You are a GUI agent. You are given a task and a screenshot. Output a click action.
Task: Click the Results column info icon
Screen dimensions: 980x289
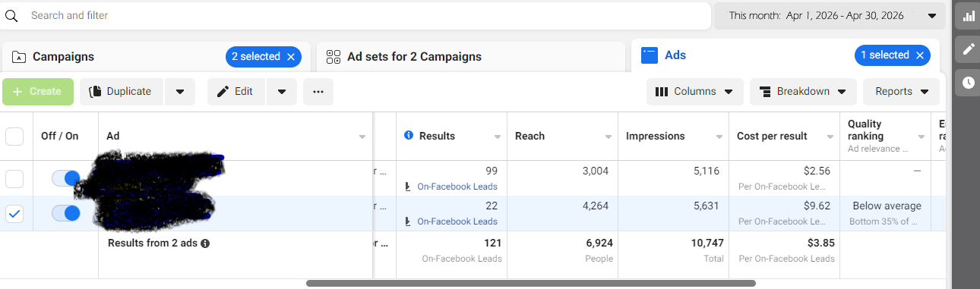(x=409, y=136)
